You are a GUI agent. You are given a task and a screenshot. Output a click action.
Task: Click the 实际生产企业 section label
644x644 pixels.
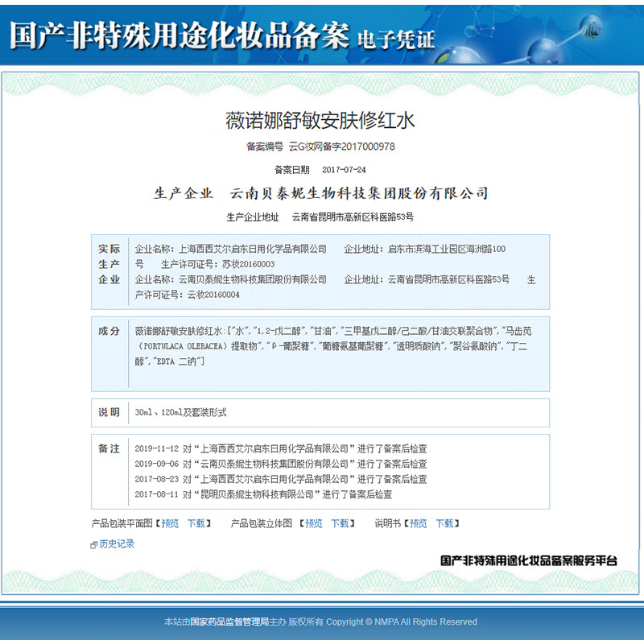click(109, 264)
